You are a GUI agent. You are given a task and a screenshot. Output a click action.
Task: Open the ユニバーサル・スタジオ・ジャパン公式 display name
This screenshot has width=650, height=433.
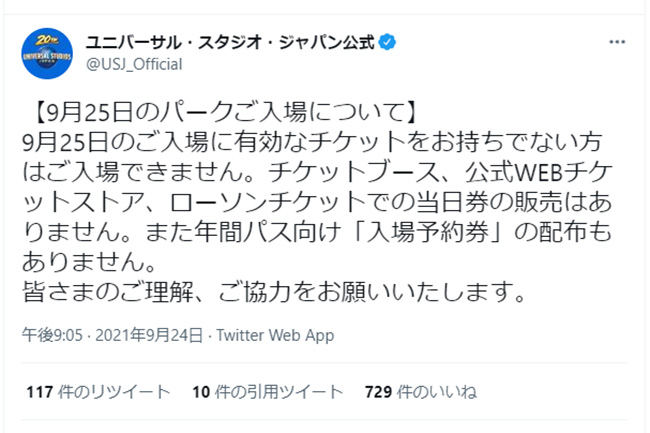[230, 43]
